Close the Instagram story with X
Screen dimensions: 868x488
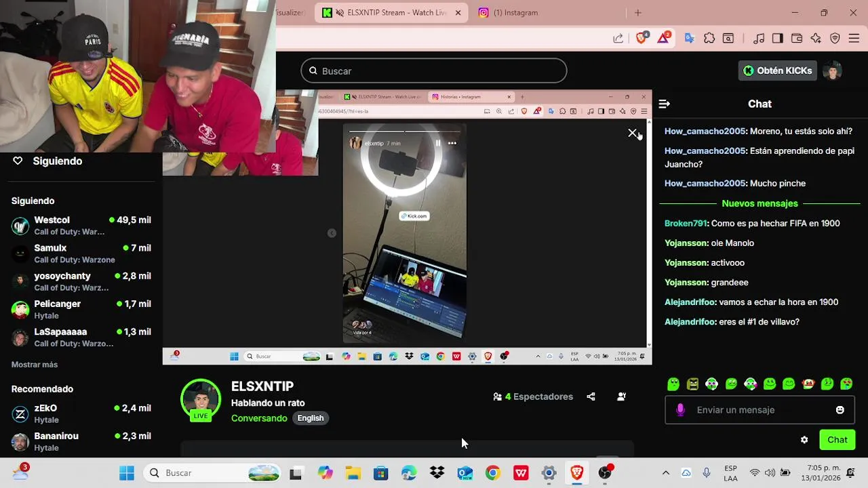click(x=633, y=134)
